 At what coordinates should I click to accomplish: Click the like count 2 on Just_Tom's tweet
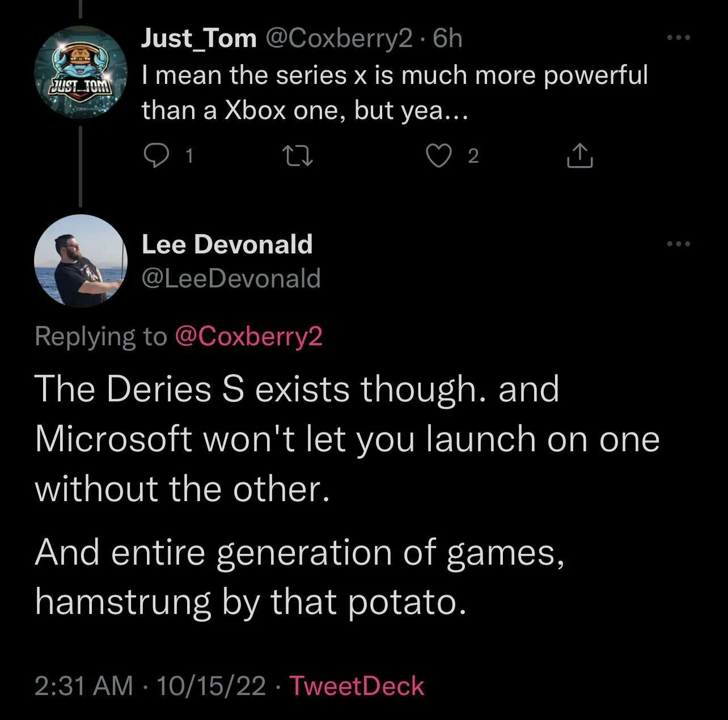coord(473,156)
